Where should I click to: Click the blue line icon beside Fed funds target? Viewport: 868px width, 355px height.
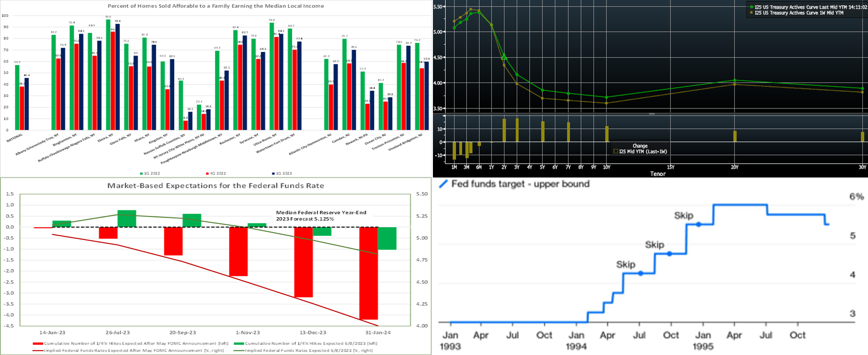point(444,184)
